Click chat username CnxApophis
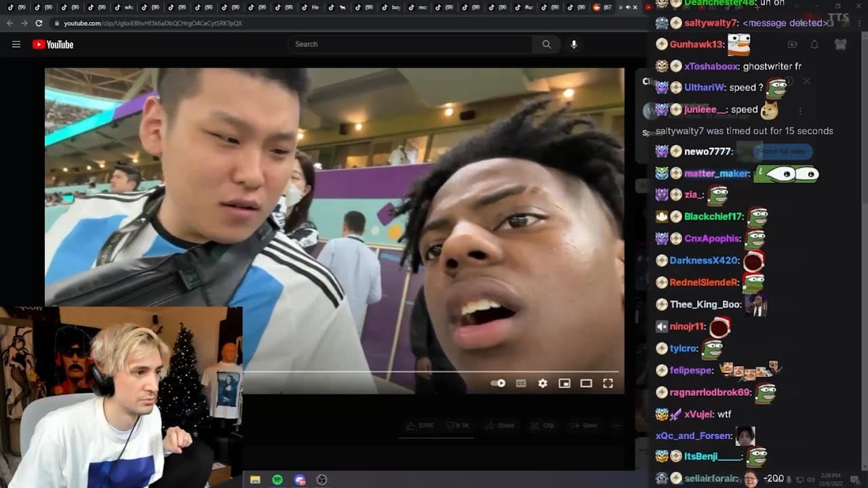 [x=713, y=239]
